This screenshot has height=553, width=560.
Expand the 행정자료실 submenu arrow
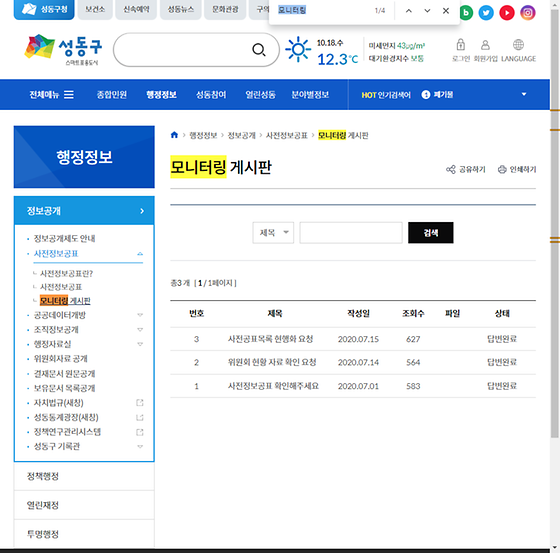click(x=140, y=344)
